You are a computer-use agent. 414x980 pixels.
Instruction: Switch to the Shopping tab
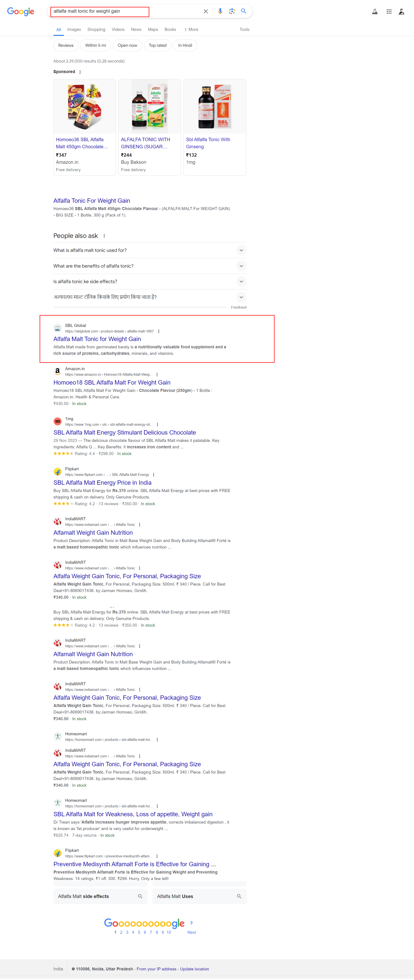[96, 29]
